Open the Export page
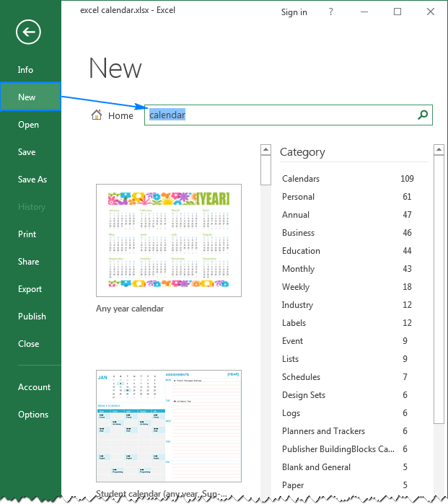The image size is (448, 504). [x=30, y=289]
